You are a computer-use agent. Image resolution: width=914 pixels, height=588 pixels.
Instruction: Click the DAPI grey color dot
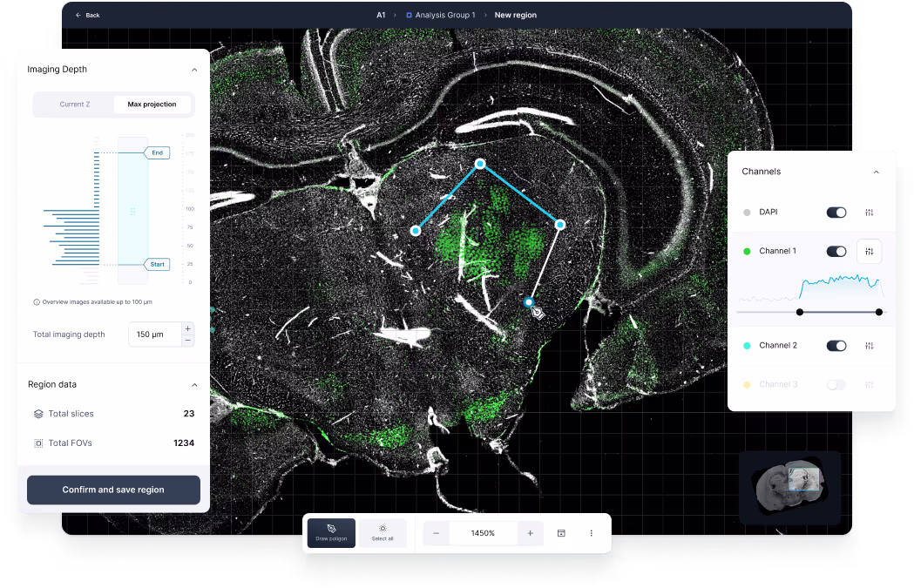point(747,213)
